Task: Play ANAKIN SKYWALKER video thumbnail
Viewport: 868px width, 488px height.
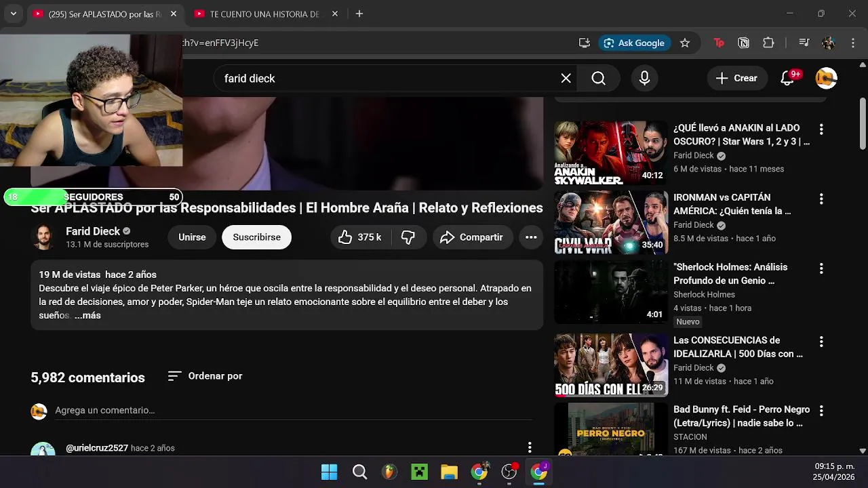Action: point(611,152)
